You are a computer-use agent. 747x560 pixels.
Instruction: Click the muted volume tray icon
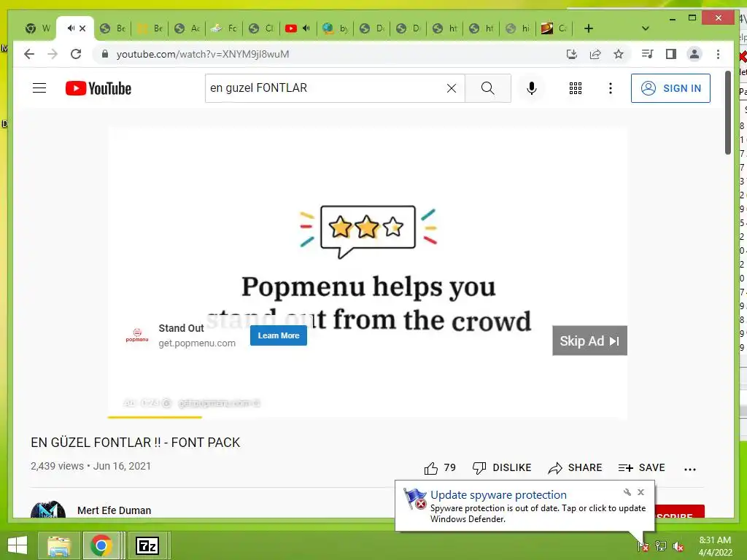click(x=678, y=546)
